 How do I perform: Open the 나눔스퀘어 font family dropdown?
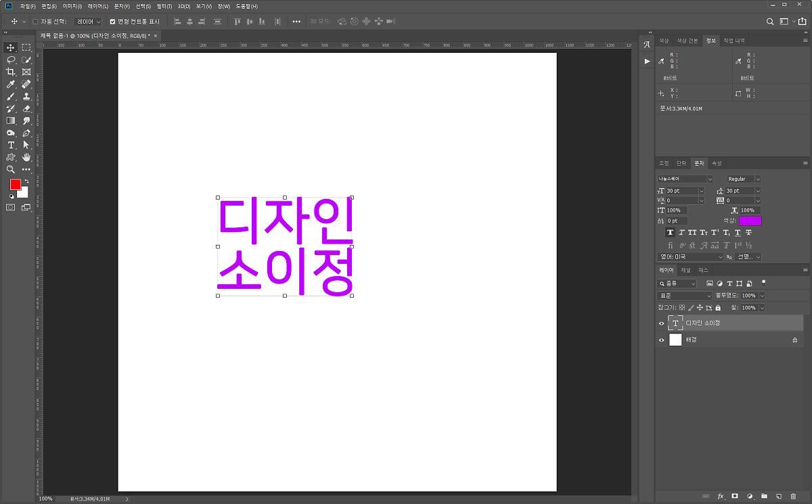685,179
